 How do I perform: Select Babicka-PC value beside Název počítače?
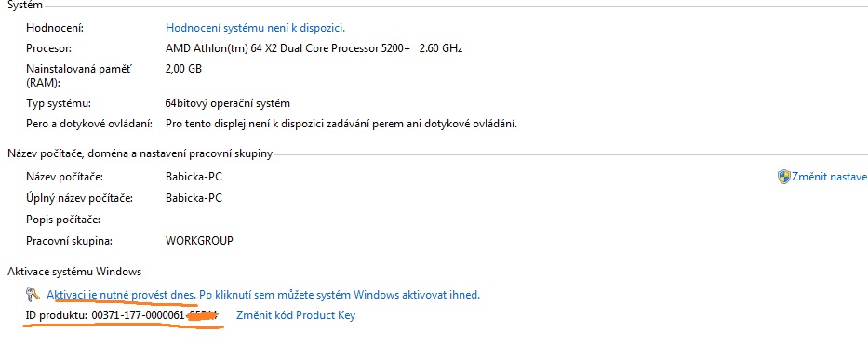point(194,177)
